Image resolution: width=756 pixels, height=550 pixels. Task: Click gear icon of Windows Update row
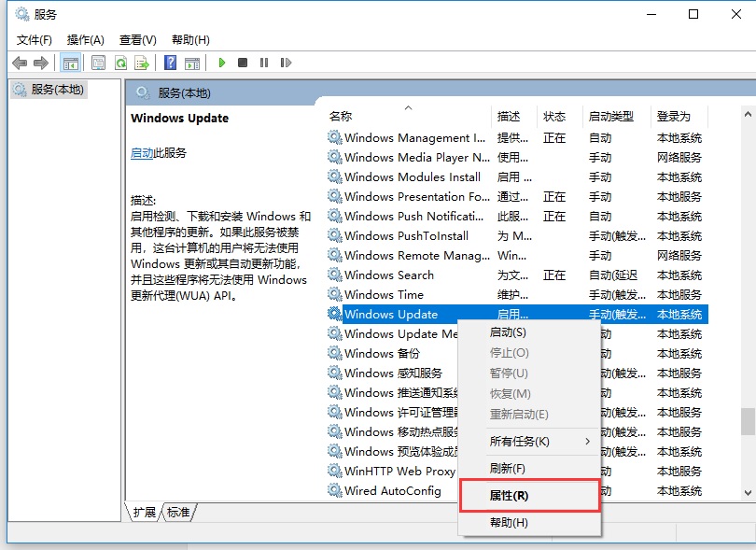click(335, 314)
